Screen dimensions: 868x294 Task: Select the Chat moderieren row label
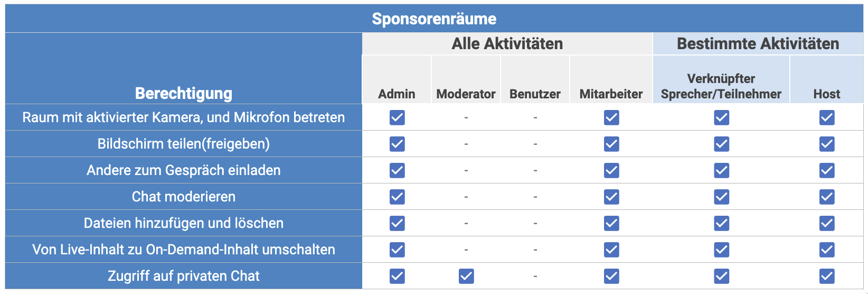coord(184,197)
